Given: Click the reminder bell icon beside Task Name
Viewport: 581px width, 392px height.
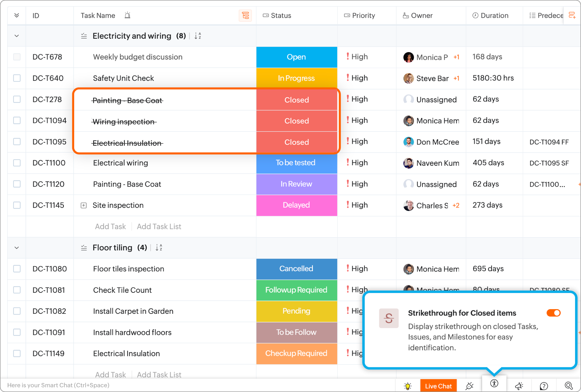Looking at the screenshot, I should [x=128, y=15].
